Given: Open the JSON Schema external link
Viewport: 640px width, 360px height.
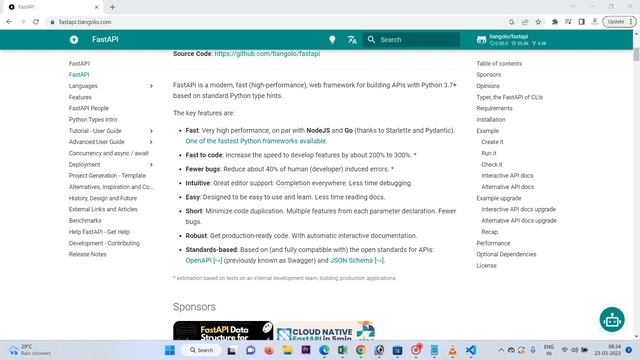Looking at the screenshot, I should point(357,260).
